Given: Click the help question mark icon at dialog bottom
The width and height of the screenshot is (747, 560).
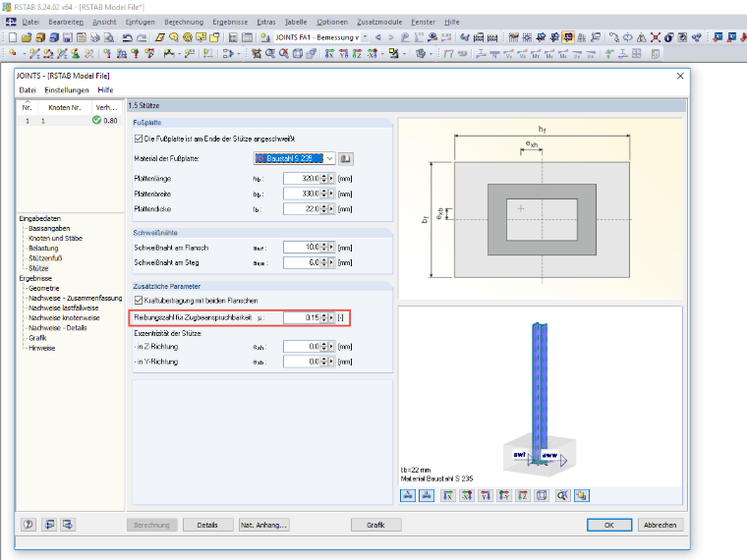Looking at the screenshot, I should pos(29,525).
